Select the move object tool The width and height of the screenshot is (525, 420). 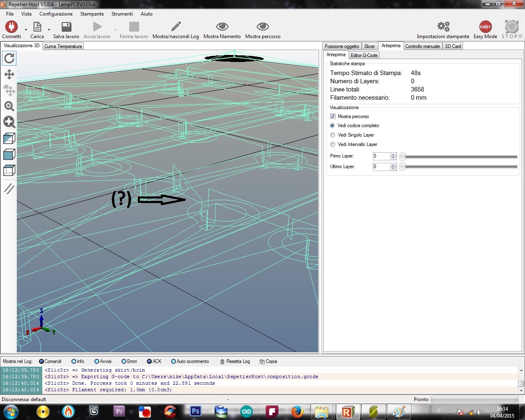(x=9, y=90)
